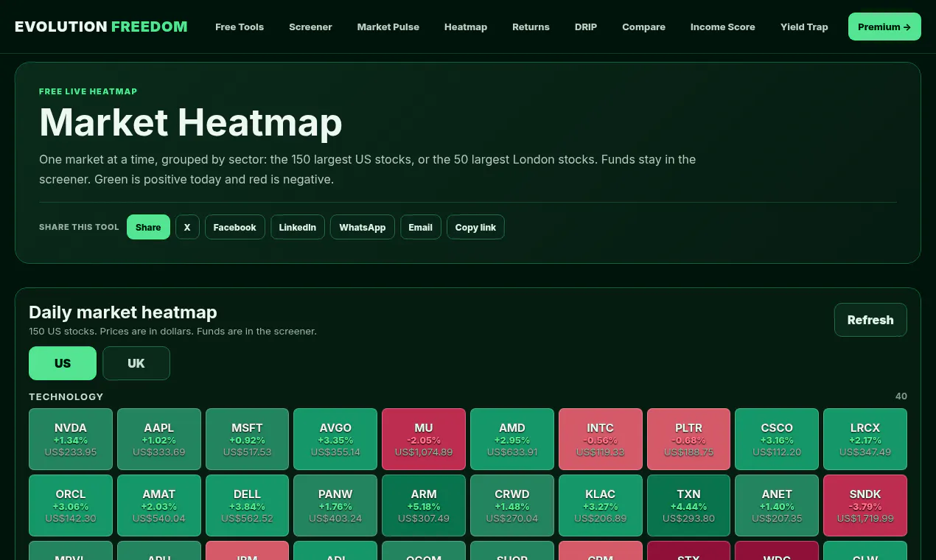Click the Premium arrow button
Image resolution: width=936 pixels, height=560 pixels.
(884, 27)
